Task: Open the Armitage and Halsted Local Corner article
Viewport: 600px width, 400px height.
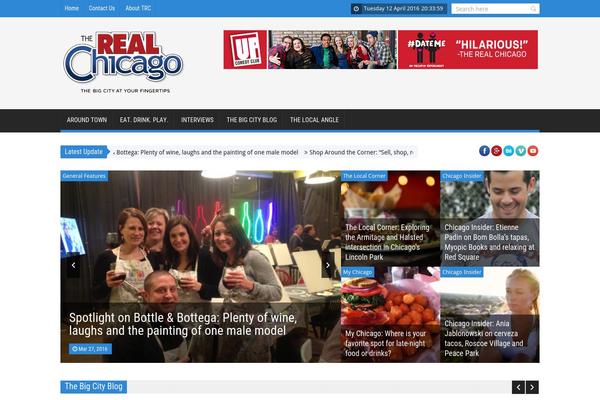Action: [387, 242]
